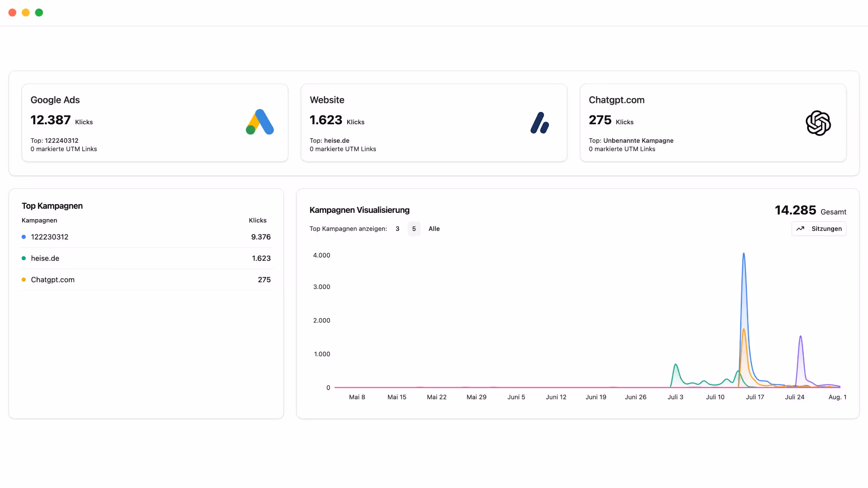The height and width of the screenshot is (488, 868).
Task: Select the 5 top campaigns option
Action: (x=414, y=229)
